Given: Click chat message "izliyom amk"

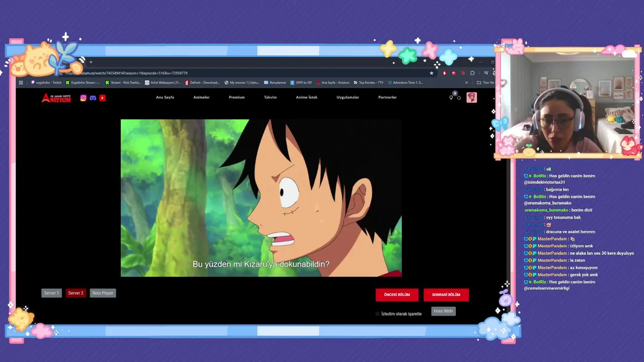Looking at the screenshot, I should pos(582,246).
